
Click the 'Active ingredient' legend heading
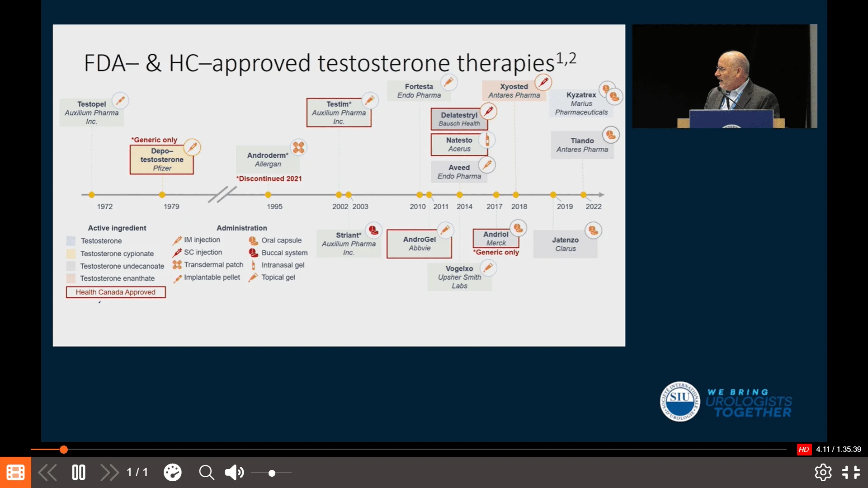(x=117, y=228)
